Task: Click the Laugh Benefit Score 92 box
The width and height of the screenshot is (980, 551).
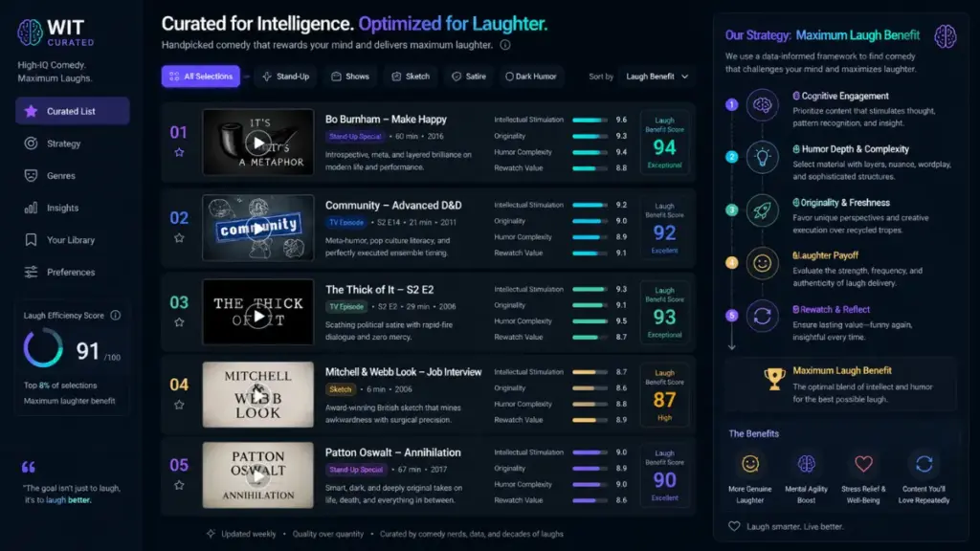Action: coord(664,228)
